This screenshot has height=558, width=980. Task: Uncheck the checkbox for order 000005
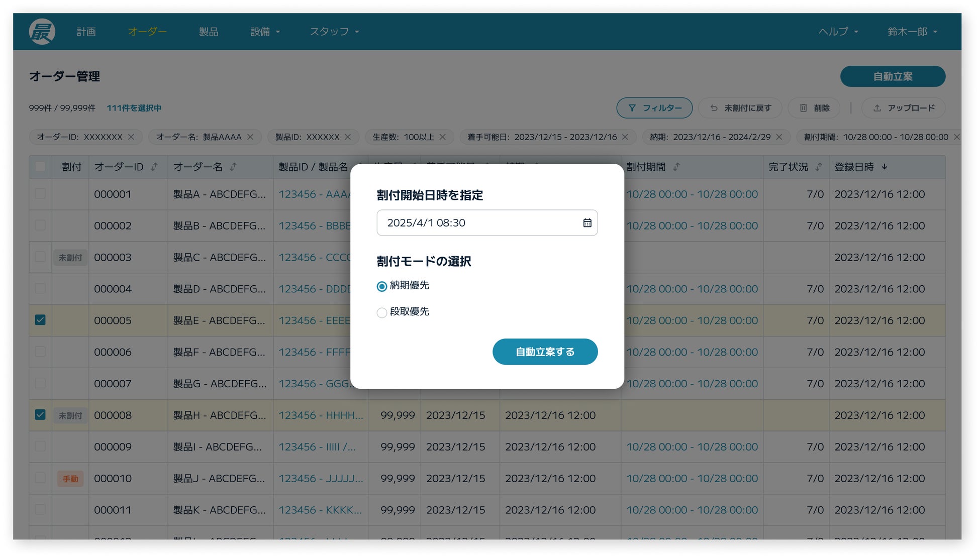click(40, 320)
